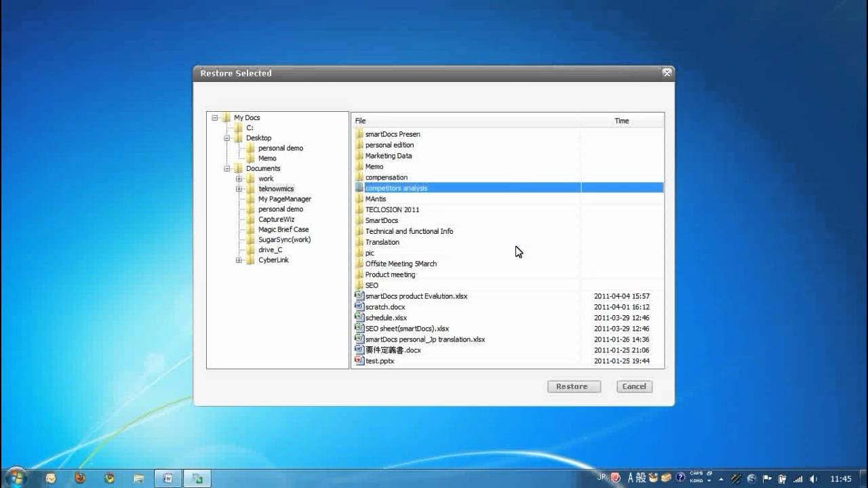The height and width of the screenshot is (488, 868).
Task: Click the Restore button
Action: point(574,386)
